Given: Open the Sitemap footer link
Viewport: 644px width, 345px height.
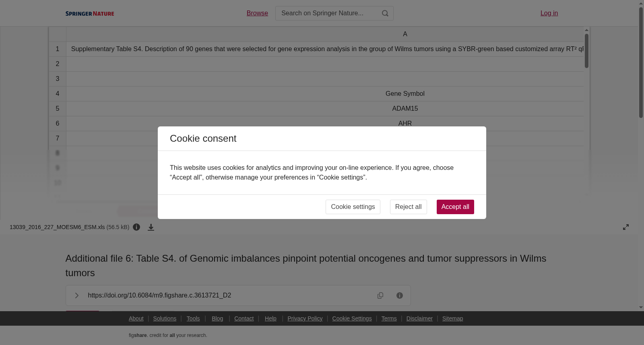Looking at the screenshot, I should [x=452, y=318].
